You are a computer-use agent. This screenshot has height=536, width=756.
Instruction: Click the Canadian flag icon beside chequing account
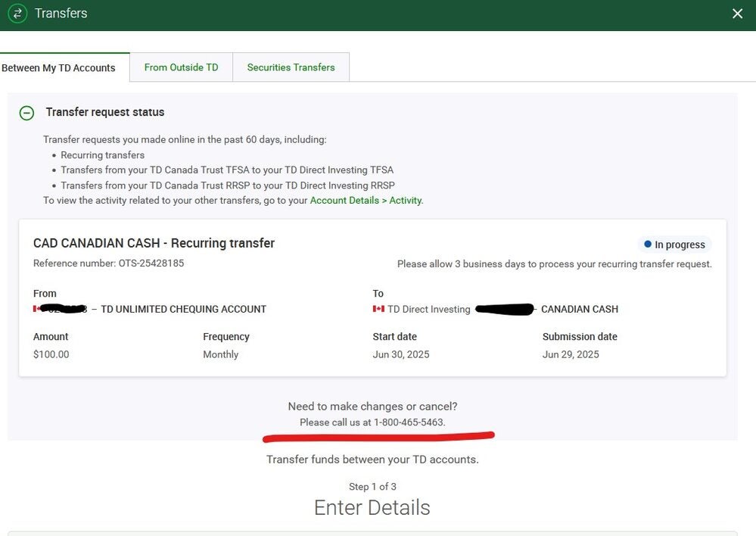tap(37, 309)
